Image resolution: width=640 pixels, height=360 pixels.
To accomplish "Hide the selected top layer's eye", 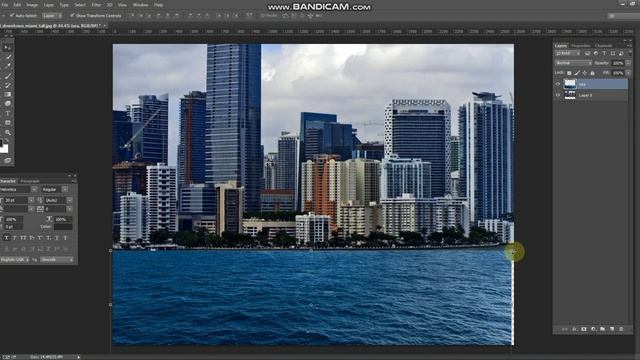I will pyautogui.click(x=558, y=84).
